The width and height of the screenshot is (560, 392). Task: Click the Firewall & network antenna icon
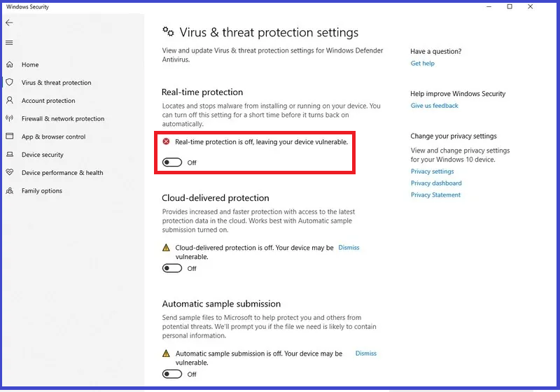[x=10, y=119]
